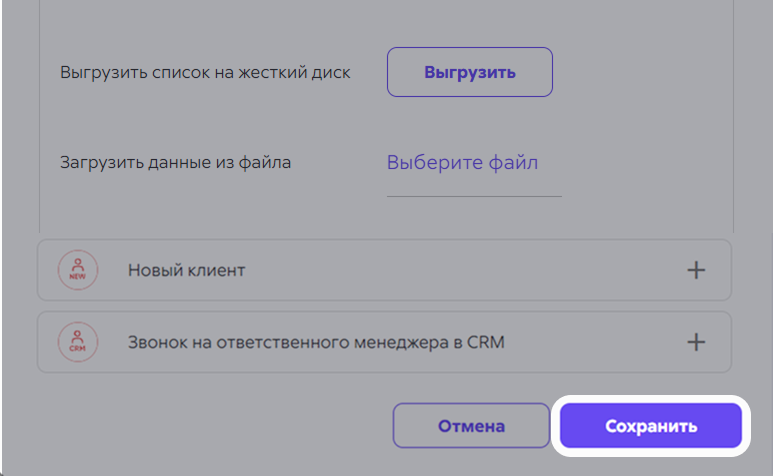Image resolution: width=773 pixels, height=476 pixels.
Task: Click the Выгрузить список на жесткий диск label
Action: coord(205,72)
